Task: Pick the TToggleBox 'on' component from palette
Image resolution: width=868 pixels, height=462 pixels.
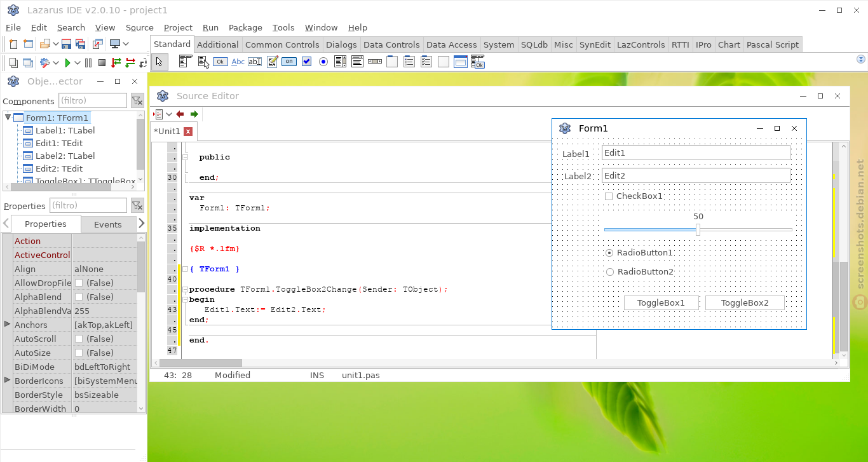Action: [289, 62]
